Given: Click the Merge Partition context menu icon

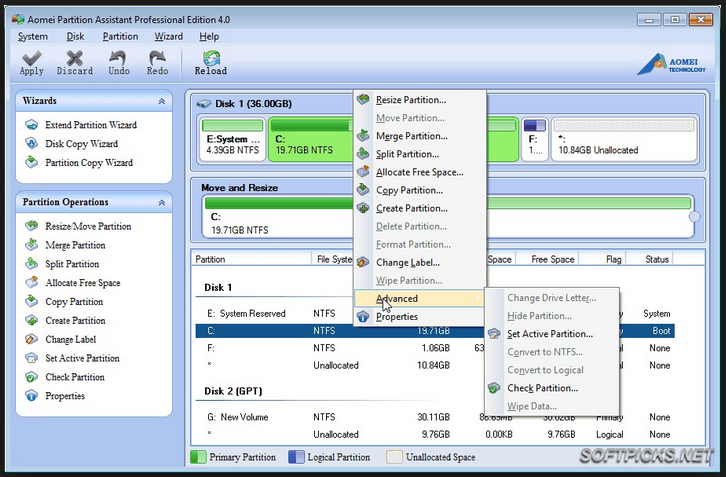Looking at the screenshot, I should (363, 136).
